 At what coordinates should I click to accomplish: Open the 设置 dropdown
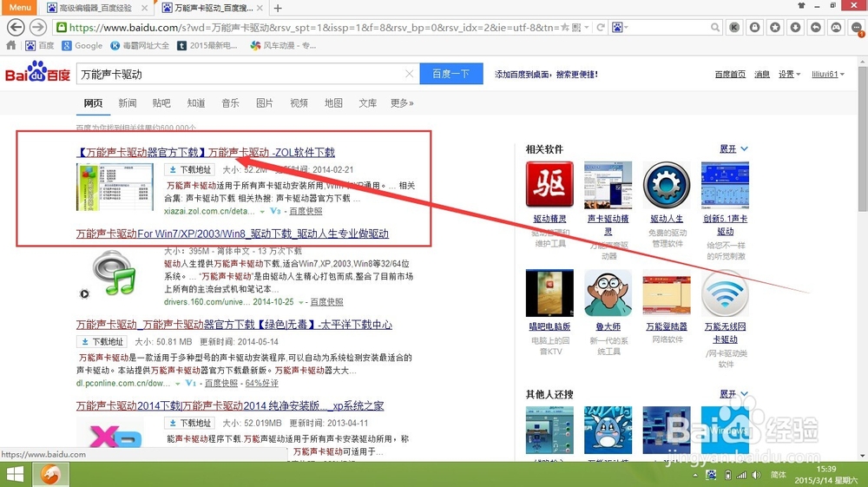pos(789,74)
